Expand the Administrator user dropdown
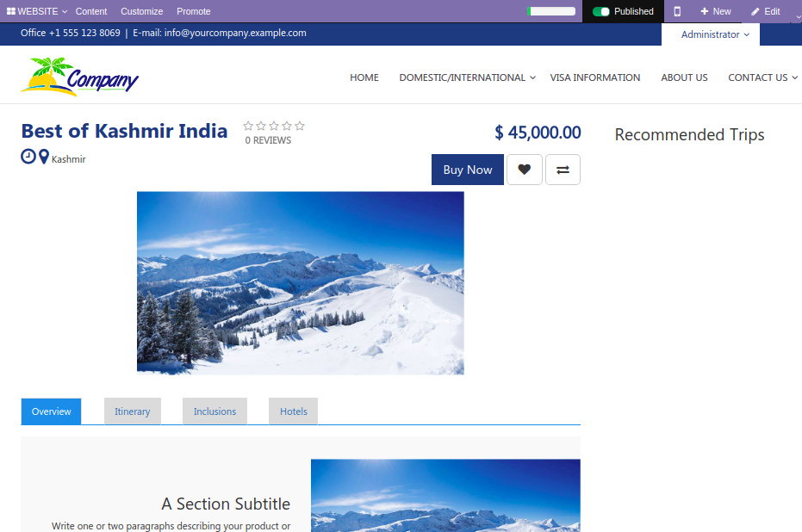The height and width of the screenshot is (532, 802). (715, 34)
